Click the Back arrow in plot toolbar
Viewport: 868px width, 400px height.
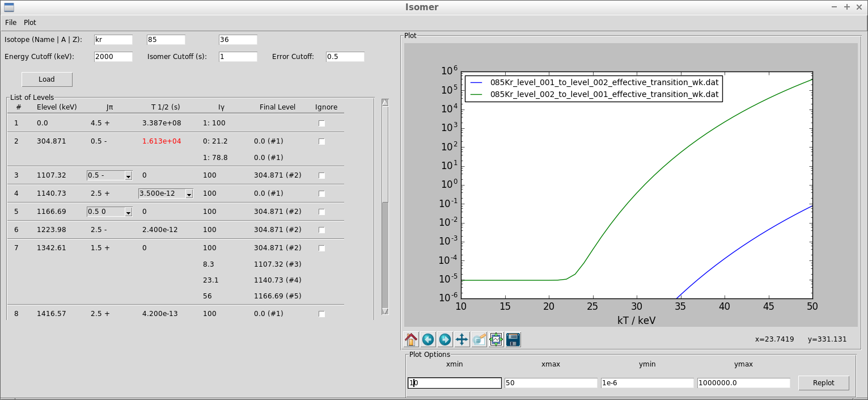[428, 339]
